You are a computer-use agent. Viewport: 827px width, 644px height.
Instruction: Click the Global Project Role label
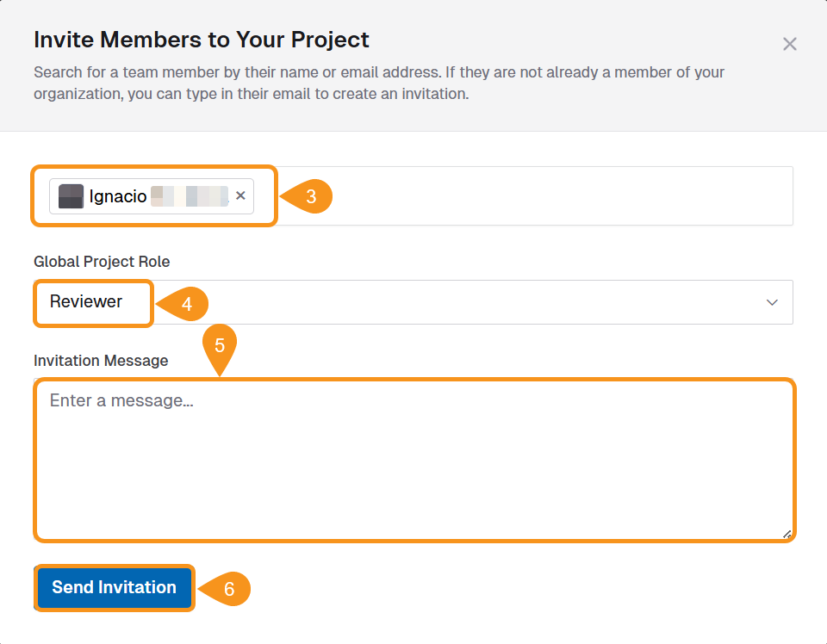pos(101,262)
